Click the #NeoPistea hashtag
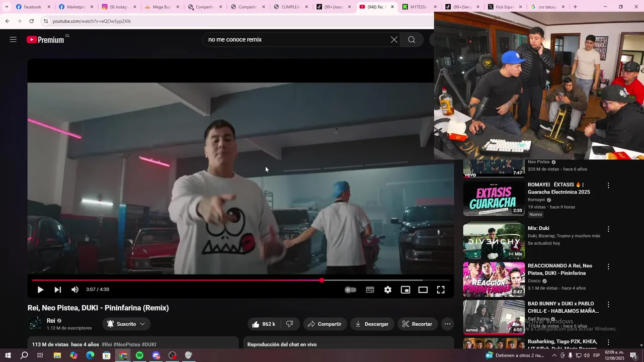 click(127, 344)
